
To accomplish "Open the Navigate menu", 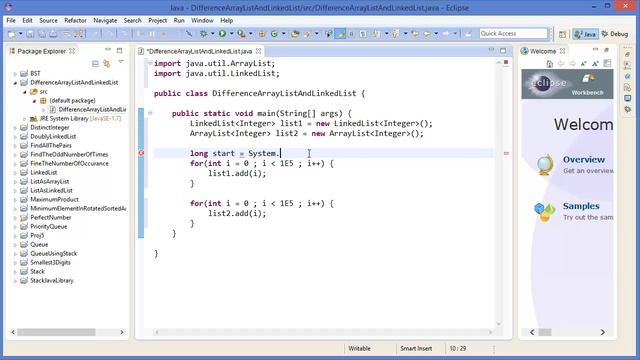I will [x=105, y=20].
